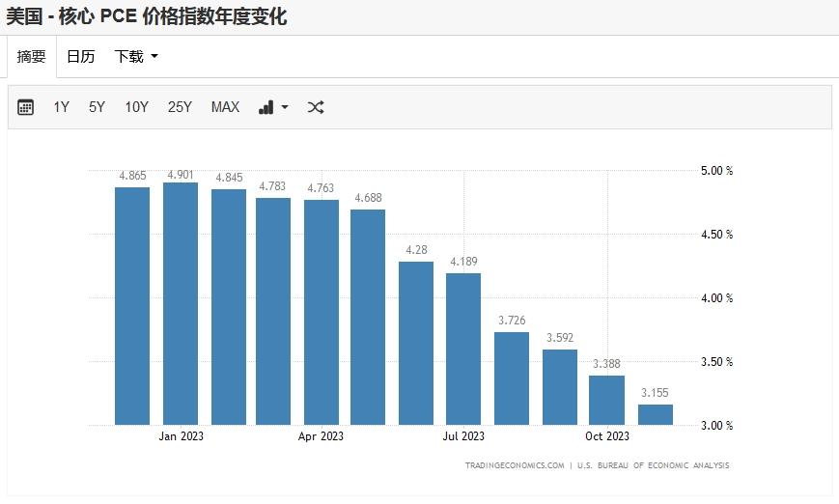Click the 5.00 % axis value

[717, 171]
